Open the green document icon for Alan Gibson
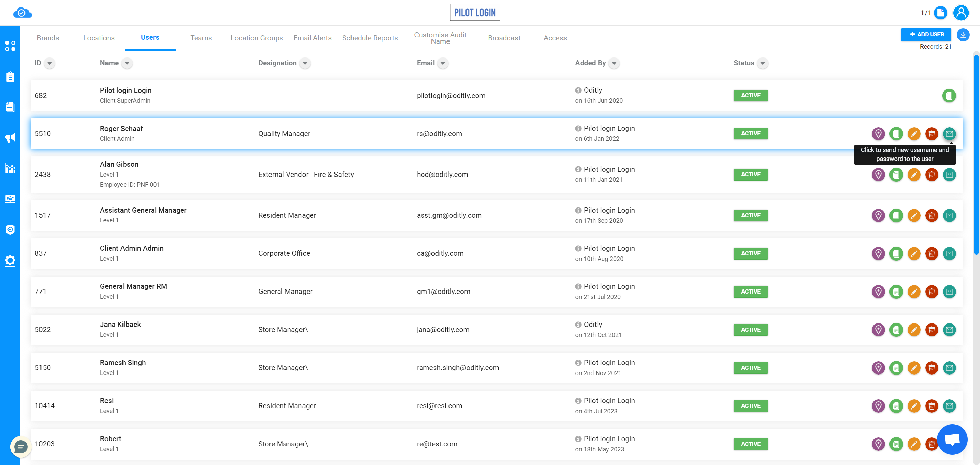 [x=896, y=175]
